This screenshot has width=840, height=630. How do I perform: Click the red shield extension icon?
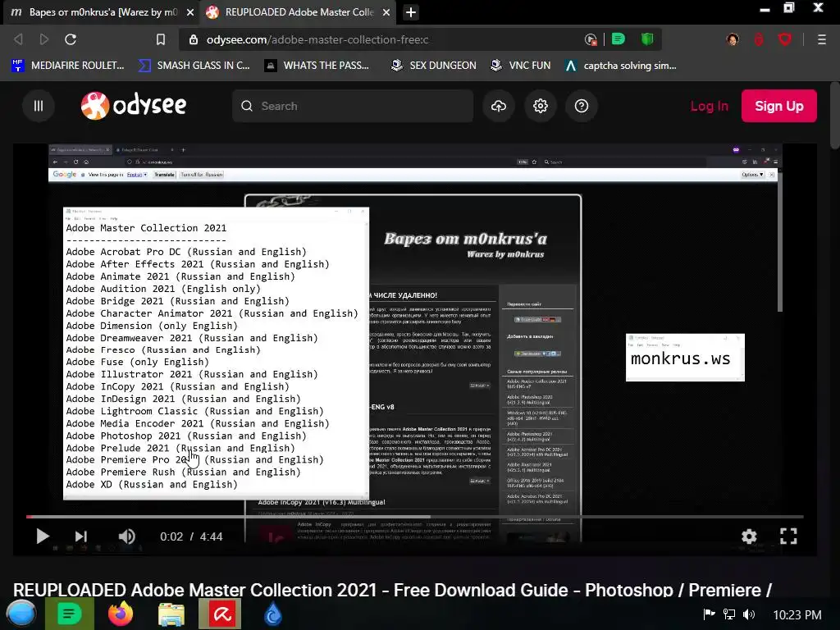click(785, 39)
